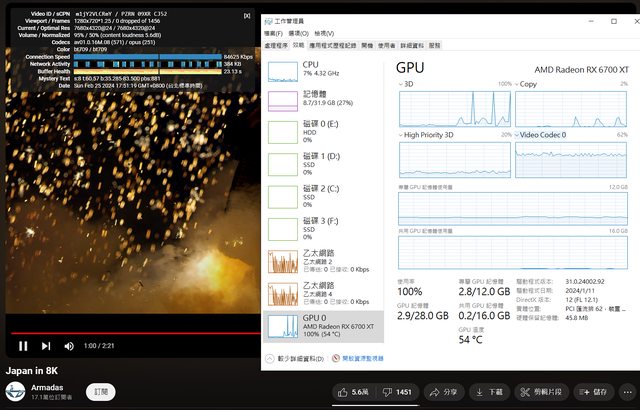The image size is (640, 410).
Task: Download the video via 下載
Action: tap(490, 392)
